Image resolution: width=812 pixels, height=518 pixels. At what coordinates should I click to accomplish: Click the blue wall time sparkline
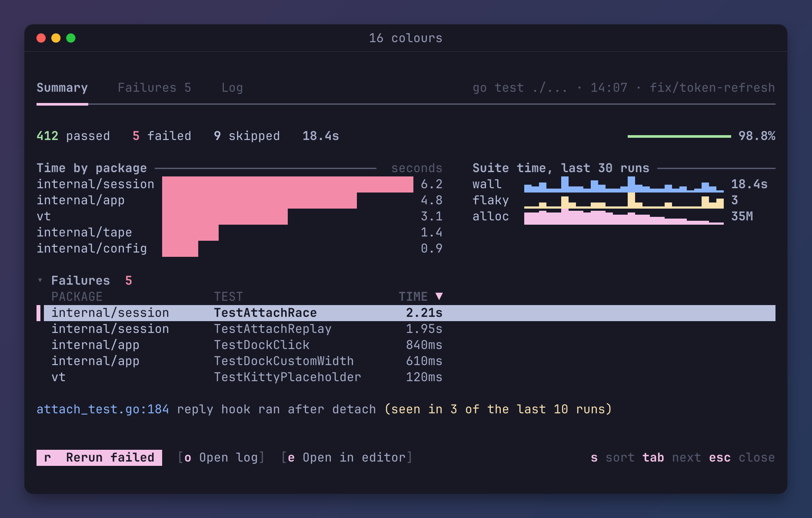(x=624, y=184)
